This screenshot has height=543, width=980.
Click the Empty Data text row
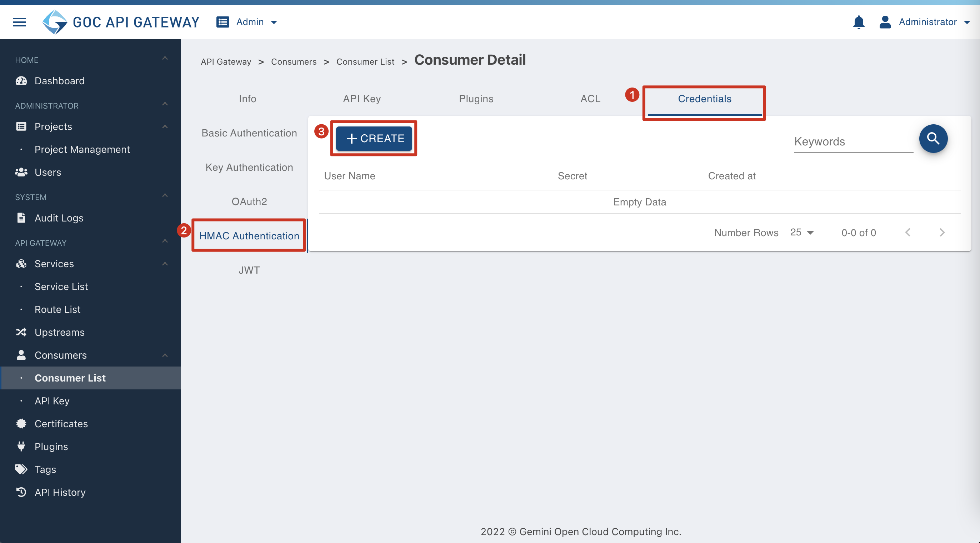point(640,202)
